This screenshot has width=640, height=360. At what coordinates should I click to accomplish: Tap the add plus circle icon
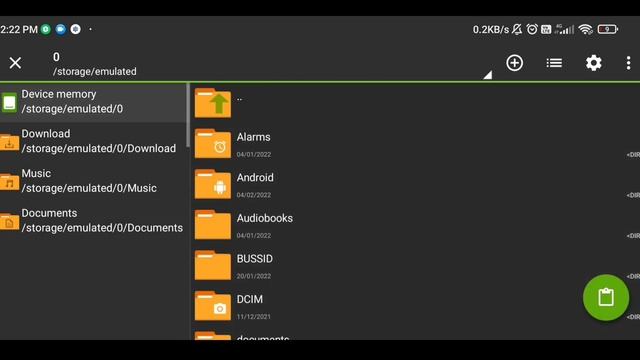[x=514, y=63]
